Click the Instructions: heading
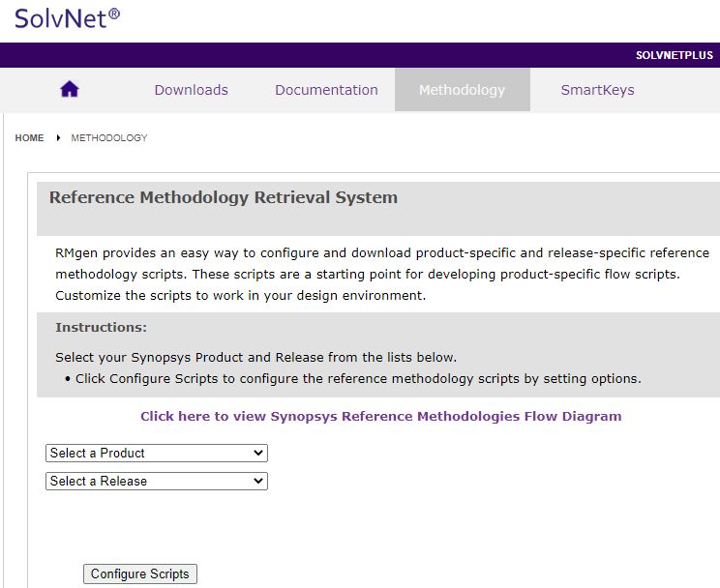This screenshot has width=720, height=588. point(101,328)
